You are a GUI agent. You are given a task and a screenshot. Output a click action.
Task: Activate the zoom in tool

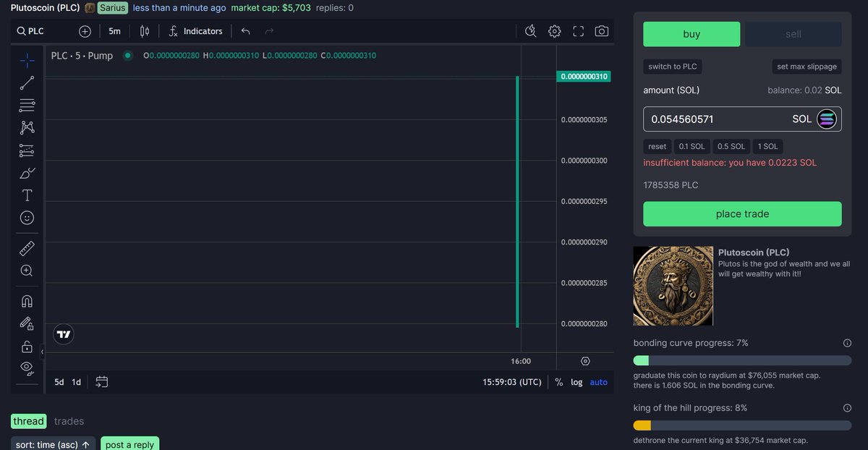[27, 271]
